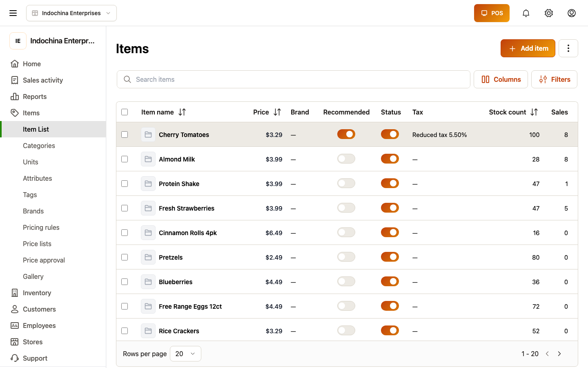Screen dimensions: 588x368
Task: Check the Almond Milk row checkbox
Action: 125,159
